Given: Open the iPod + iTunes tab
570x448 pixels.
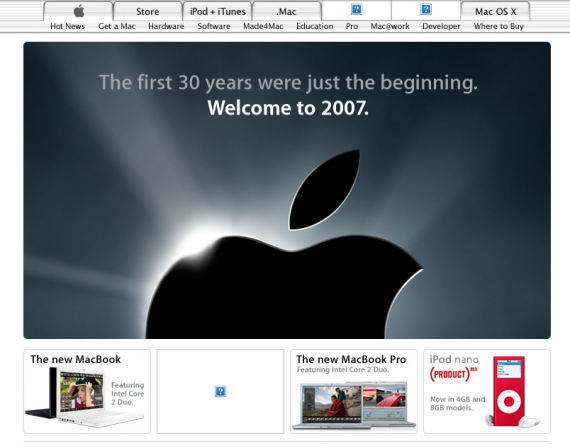Looking at the screenshot, I should (217, 11).
